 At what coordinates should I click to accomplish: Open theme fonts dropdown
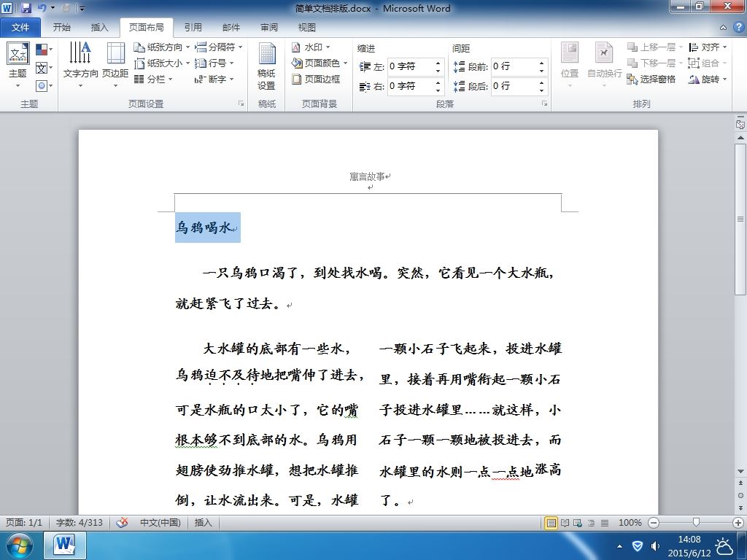[44, 68]
